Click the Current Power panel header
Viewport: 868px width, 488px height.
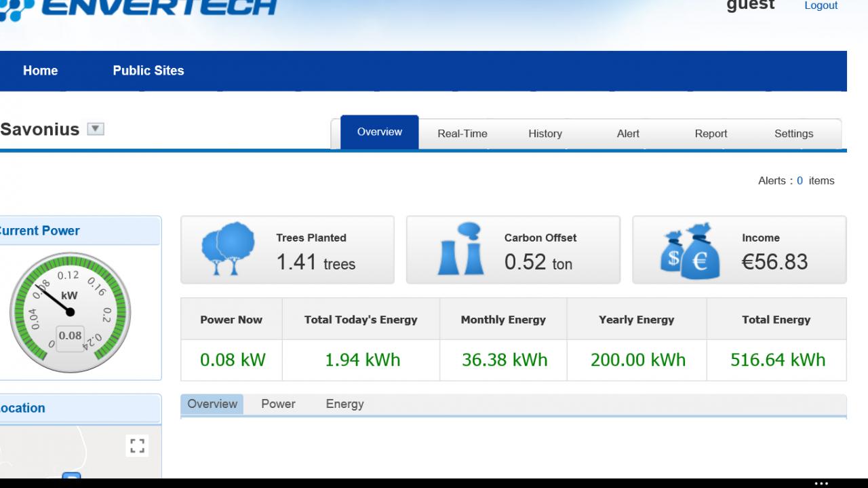point(79,231)
